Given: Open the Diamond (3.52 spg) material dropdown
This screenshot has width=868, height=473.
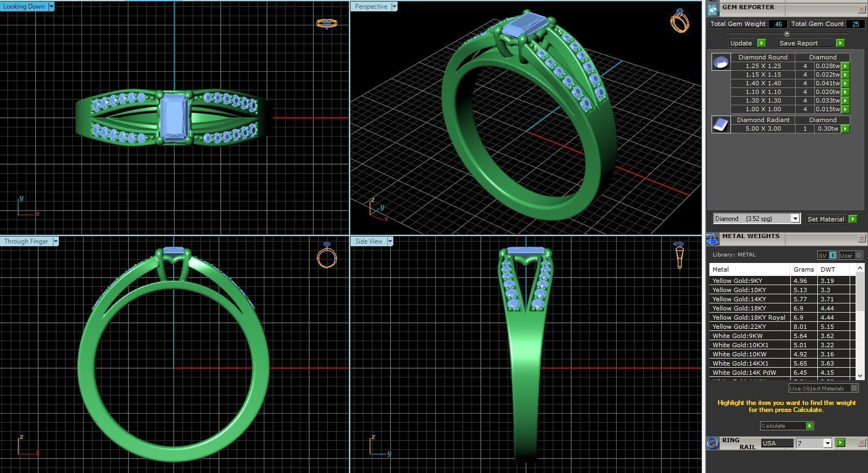Looking at the screenshot, I should [x=795, y=219].
